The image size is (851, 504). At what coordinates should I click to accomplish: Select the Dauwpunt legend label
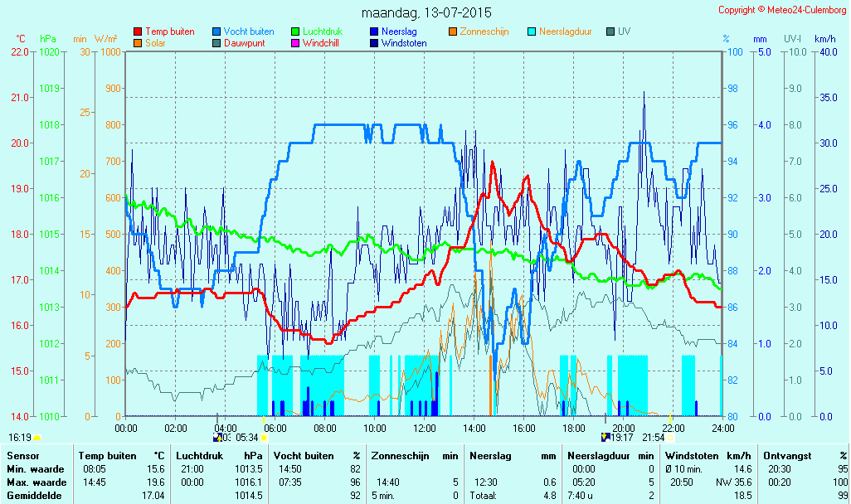244,43
